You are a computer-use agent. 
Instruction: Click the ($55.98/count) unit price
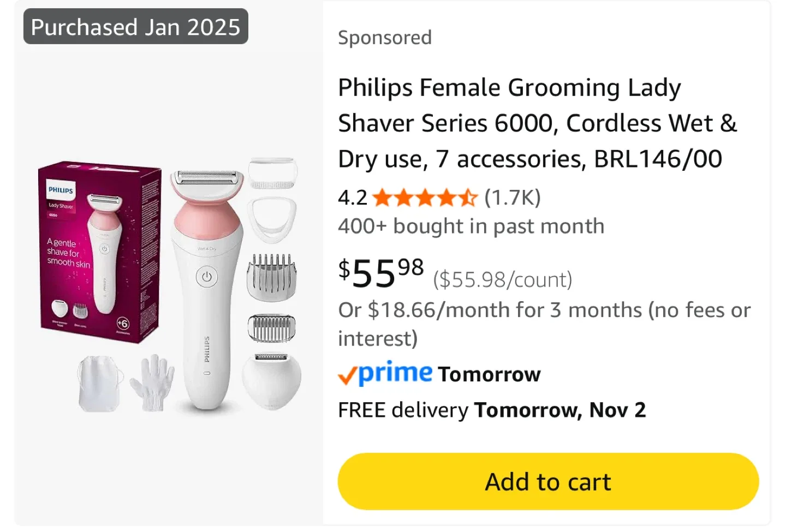(x=502, y=279)
